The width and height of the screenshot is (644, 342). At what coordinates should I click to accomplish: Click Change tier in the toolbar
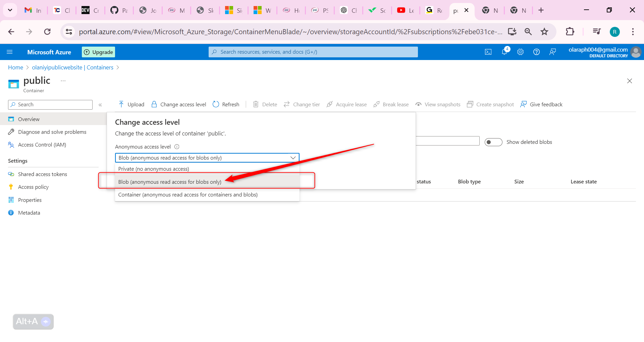tap(302, 105)
